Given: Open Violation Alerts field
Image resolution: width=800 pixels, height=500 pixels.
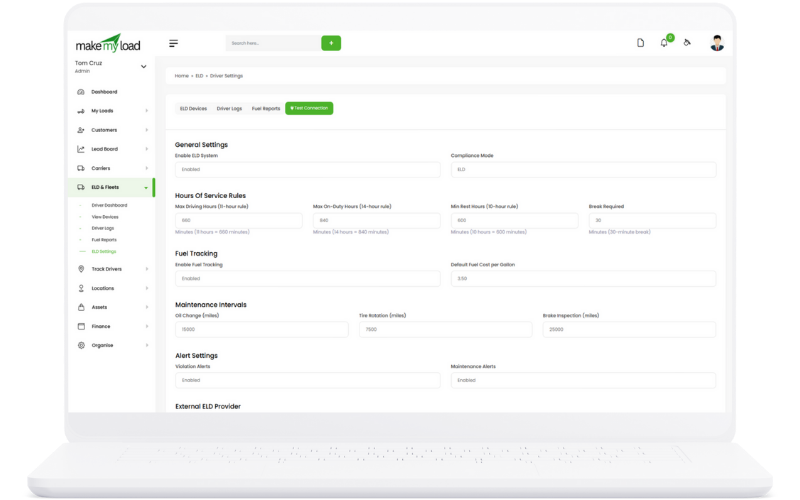Looking at the screenshot, I should tap(308, 380).
